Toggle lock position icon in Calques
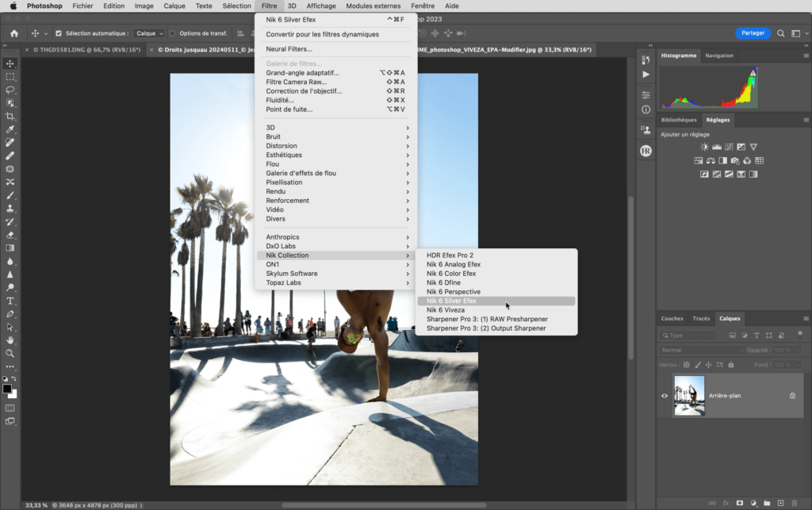812x510 pixels. tap(708, 365)
